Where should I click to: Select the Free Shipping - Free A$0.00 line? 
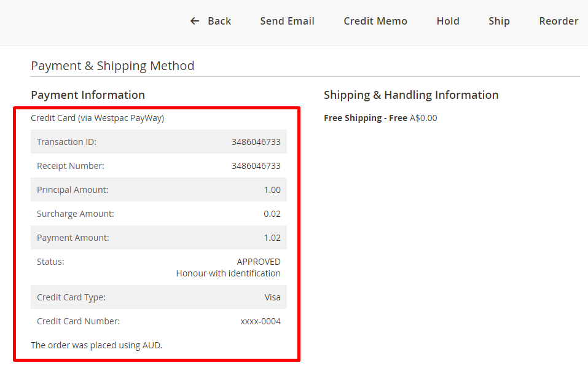tap(380, 118)
